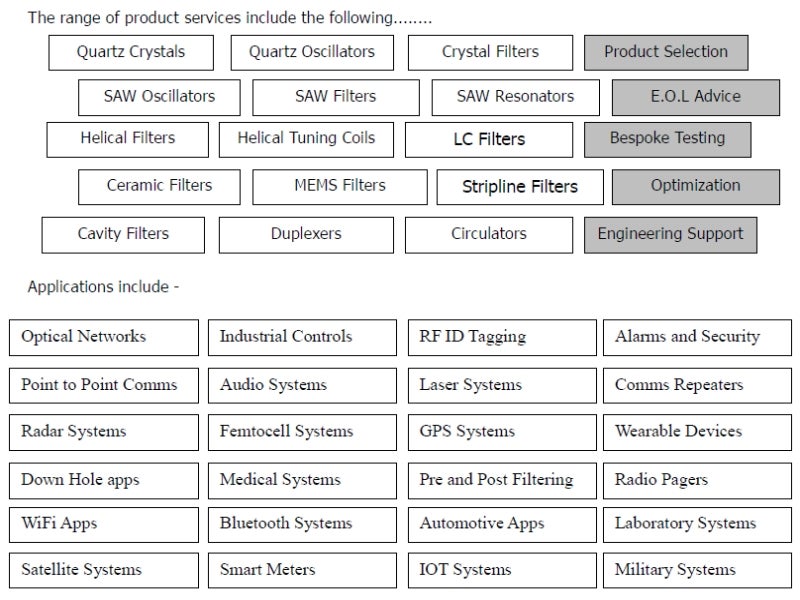This screenshot has height=600, width=800.
Task: Open the Helical Tuning Coils box
Action: [306, 139]
